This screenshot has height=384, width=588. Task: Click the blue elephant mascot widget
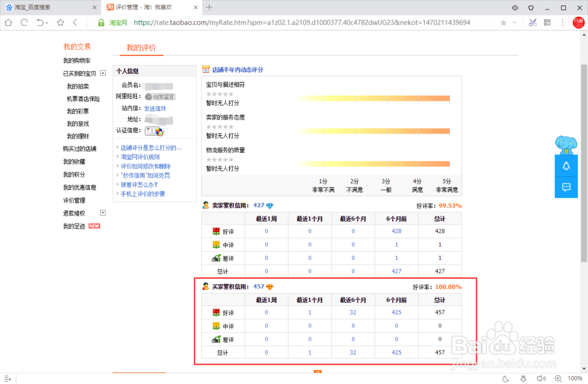566,145
